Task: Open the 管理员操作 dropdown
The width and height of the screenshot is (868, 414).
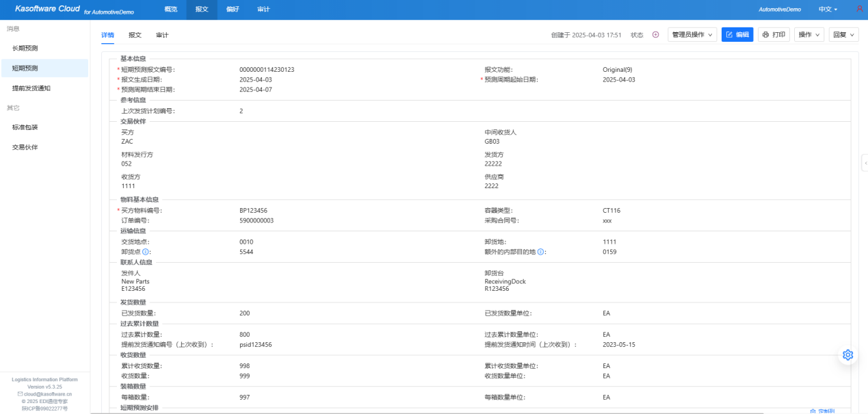Action: tap(692, 35)
